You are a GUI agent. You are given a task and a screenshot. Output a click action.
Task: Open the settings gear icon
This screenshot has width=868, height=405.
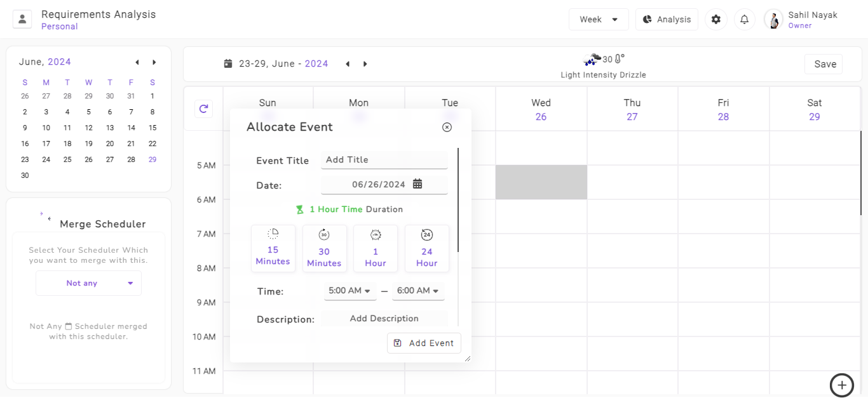pyautogui.click(x=716, y=19)
